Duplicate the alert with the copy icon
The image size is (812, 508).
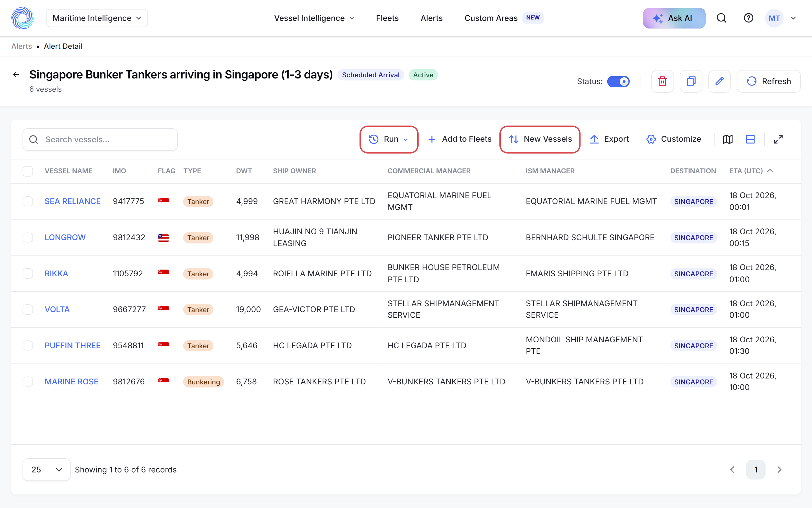coord(691,81)
